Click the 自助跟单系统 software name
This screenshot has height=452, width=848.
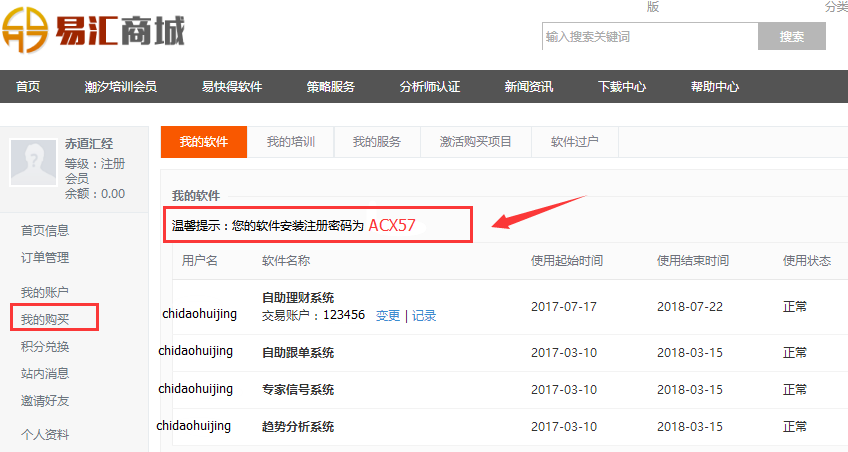point(298,353)
